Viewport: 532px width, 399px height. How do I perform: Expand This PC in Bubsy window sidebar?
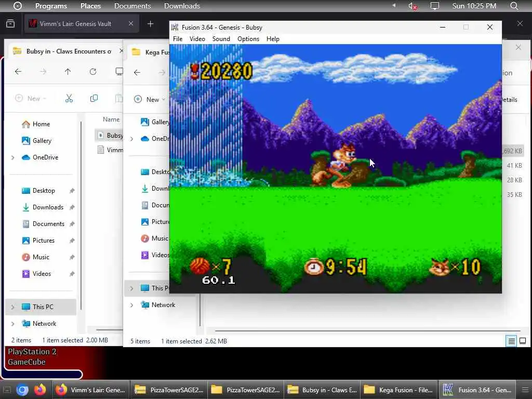[x=13, y=307]
